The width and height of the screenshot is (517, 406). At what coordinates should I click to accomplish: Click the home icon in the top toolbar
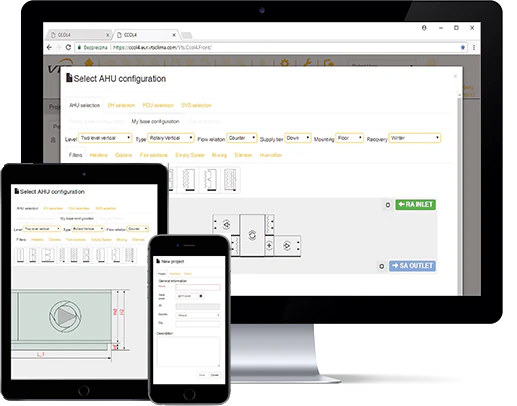click(x=89, y=62)
